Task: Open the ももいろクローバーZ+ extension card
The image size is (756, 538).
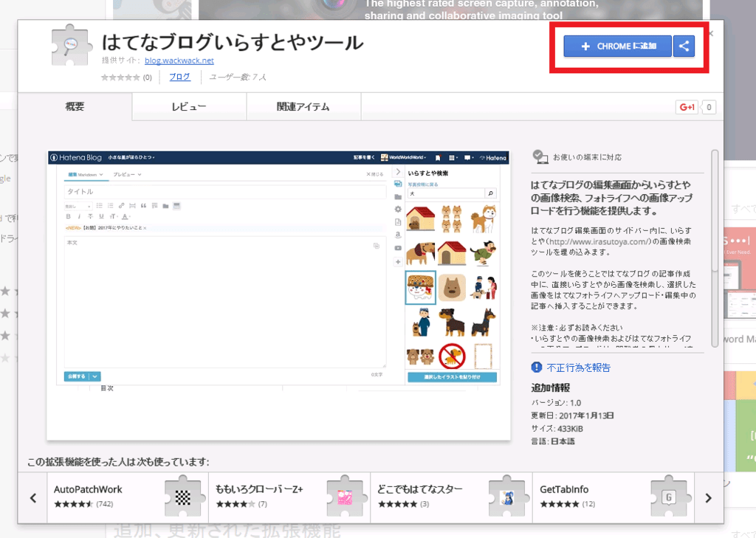Action: click(289, 498)
